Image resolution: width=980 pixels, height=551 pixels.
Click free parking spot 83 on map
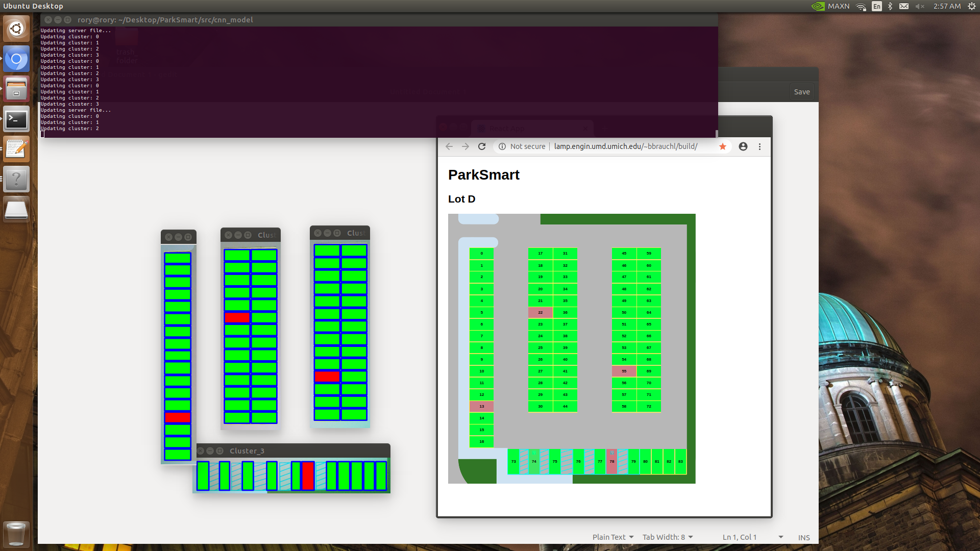click(x=680, y=461)
